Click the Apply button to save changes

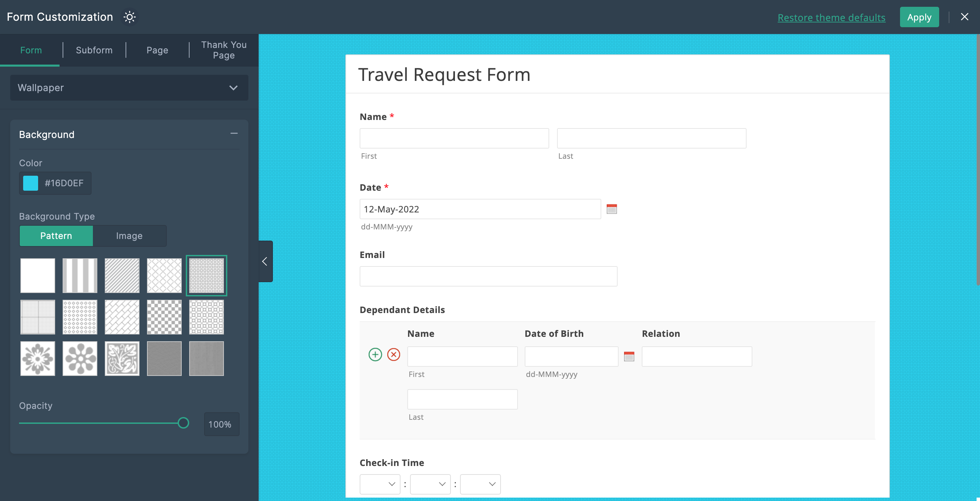click(x=919, y=17)
